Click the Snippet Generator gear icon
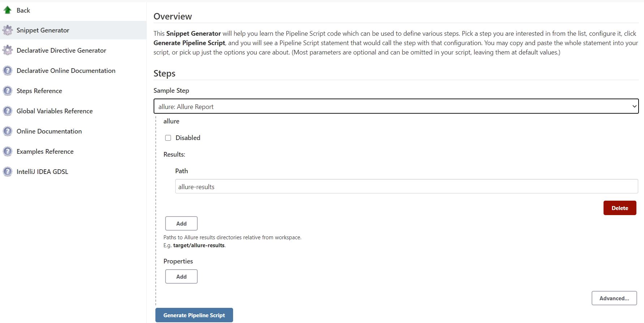The height and width of the screenshot is (323, 644). (x=8, y=30)
